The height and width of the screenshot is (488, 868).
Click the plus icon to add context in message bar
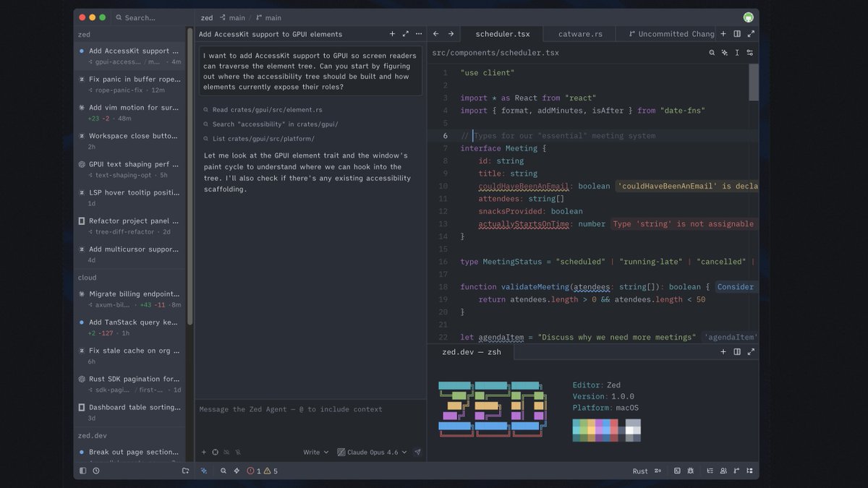coord(204,453)
